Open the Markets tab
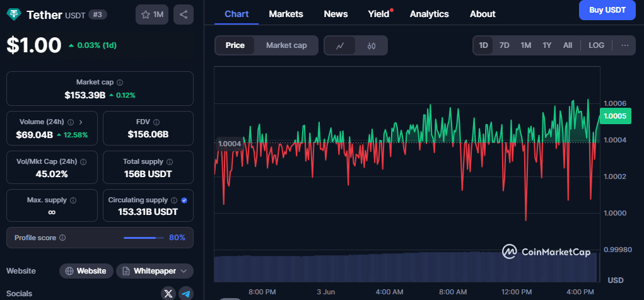Image resolution: width=644 pixels, height=300 pixels. pos(286,14)
